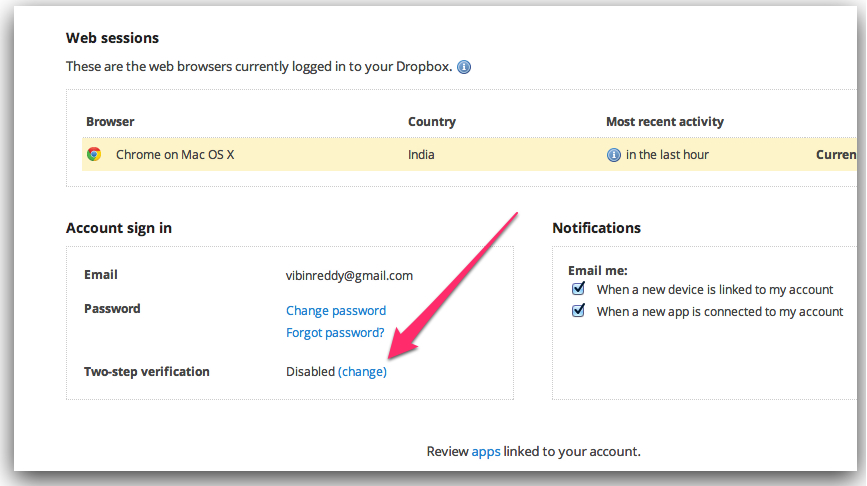Click (change) next to Two-step verification Disabled
The height and width of the screenshot is (486, 867).
pos(362,372)
